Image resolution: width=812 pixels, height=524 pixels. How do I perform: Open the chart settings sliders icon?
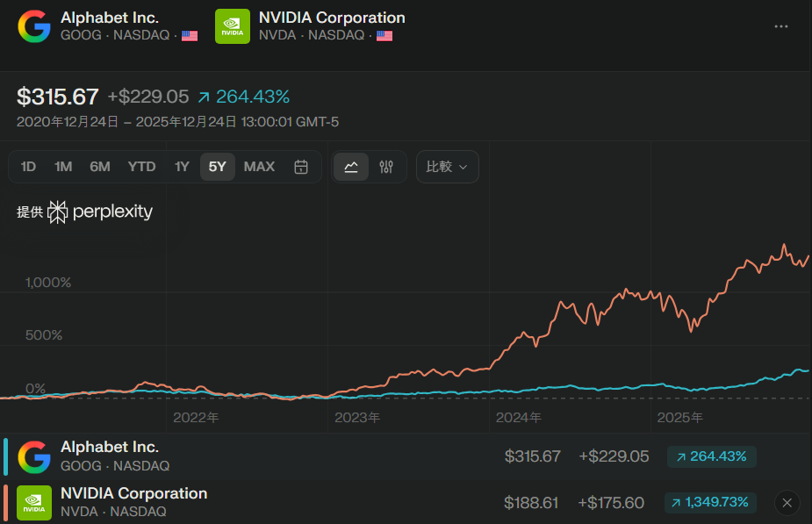[386, 167]
